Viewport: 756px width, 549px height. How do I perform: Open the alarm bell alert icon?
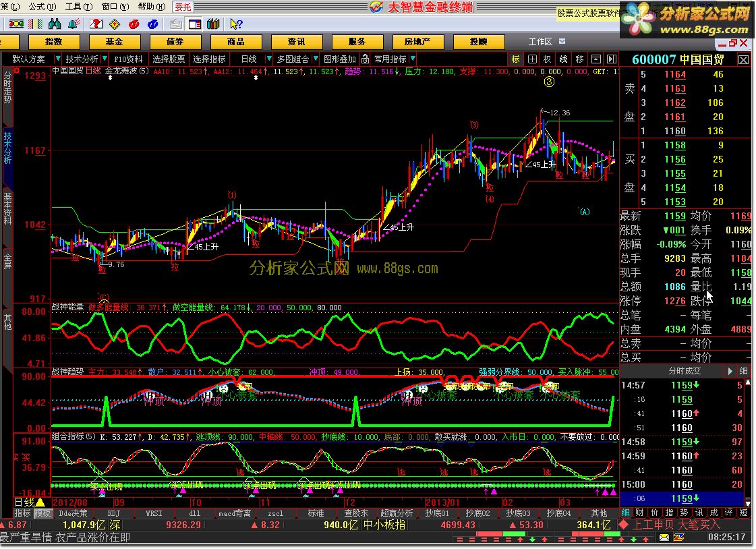click(x=74, y=24)
